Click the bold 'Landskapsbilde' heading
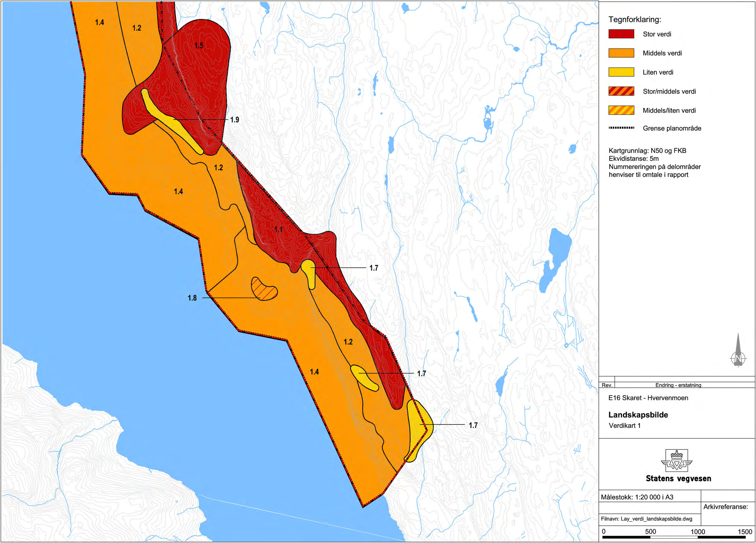 638,415
